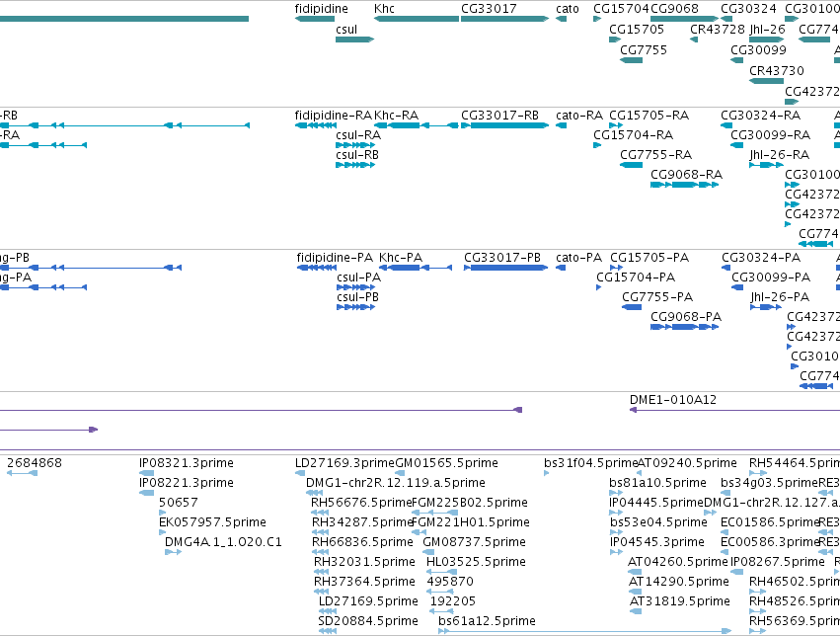Click the CG33017 gene label
840x636 pixels.
point(489,9)
